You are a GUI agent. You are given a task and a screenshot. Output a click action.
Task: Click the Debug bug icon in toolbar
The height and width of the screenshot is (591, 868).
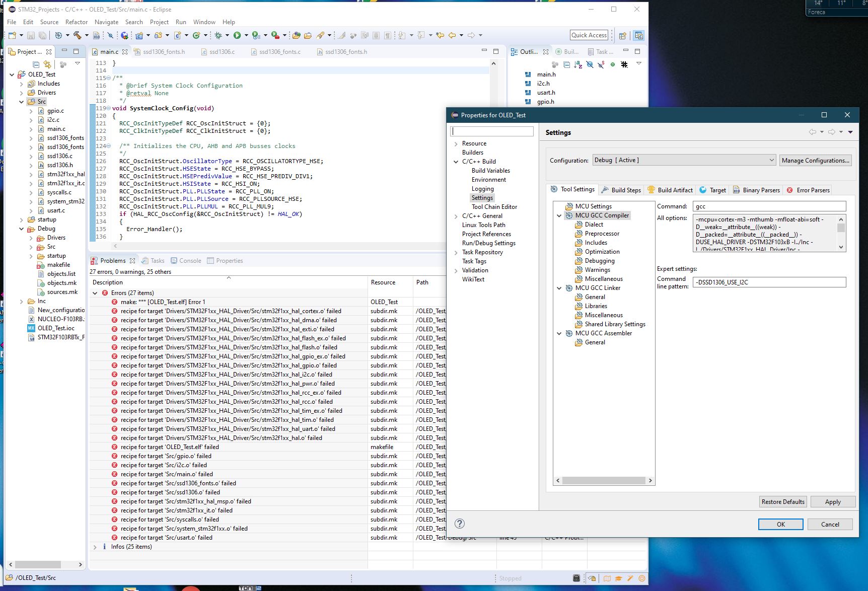[x=218, y=35]
